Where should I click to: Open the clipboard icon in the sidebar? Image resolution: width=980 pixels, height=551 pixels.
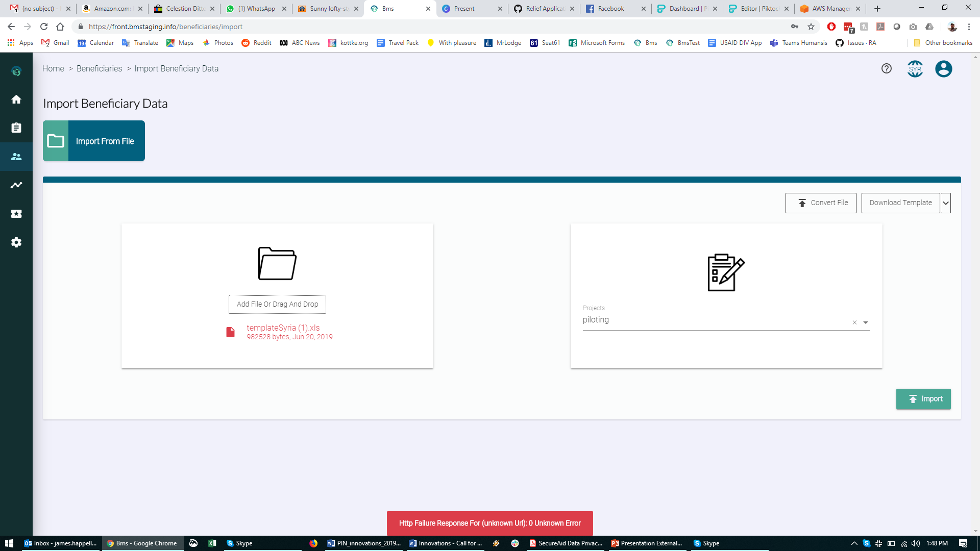[16, 128]
